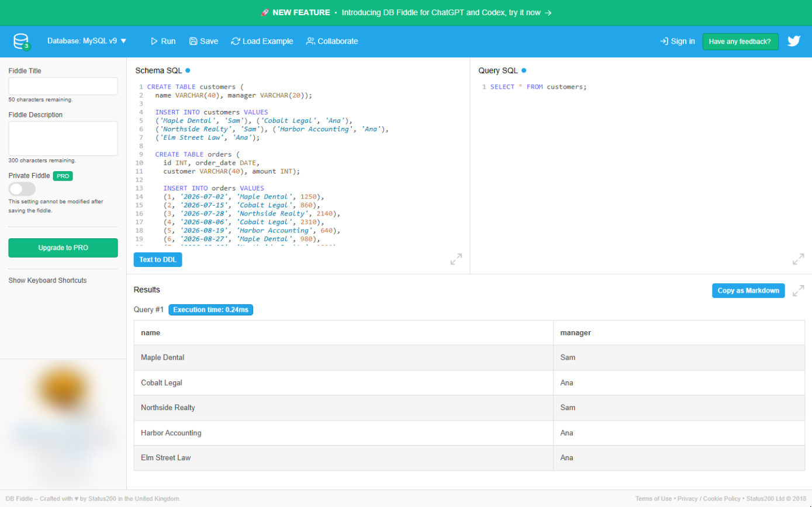Screen dimensions: 812x507
Task: Select the 'Cobalt Legal' result cell
Action: point(344,383)
